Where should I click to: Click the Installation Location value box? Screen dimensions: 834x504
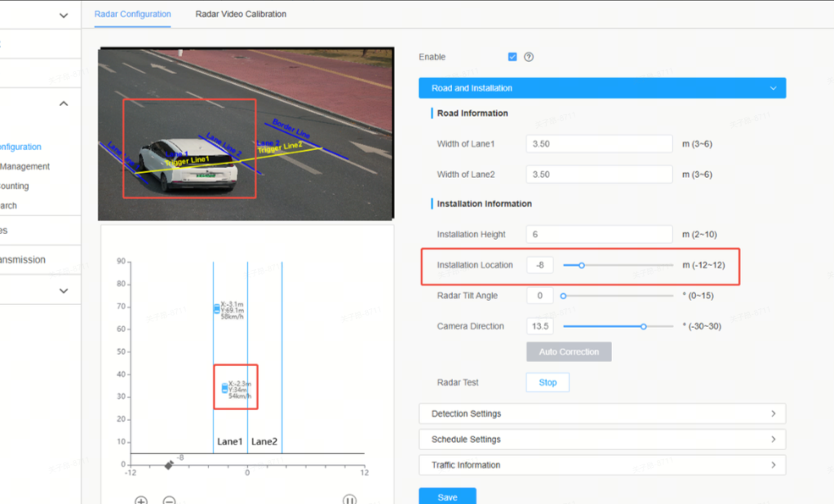tap(540, 265)
